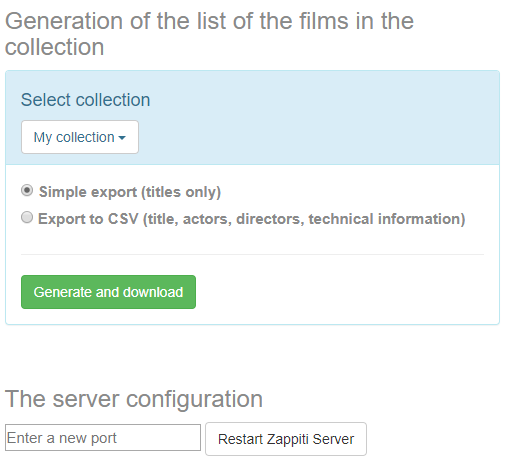Click the caret arrow beside My collection
Viewport: 522px width, 474px height.
(122, 138)
